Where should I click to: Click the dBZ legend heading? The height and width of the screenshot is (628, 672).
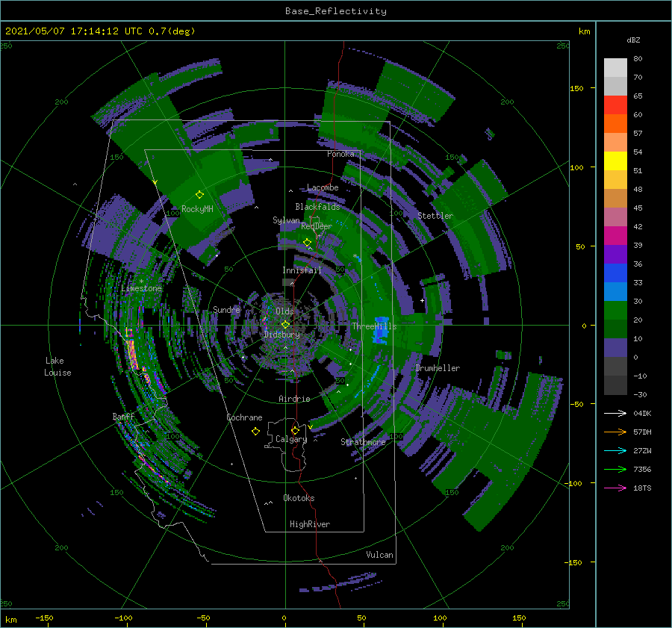tap(633, 40)
